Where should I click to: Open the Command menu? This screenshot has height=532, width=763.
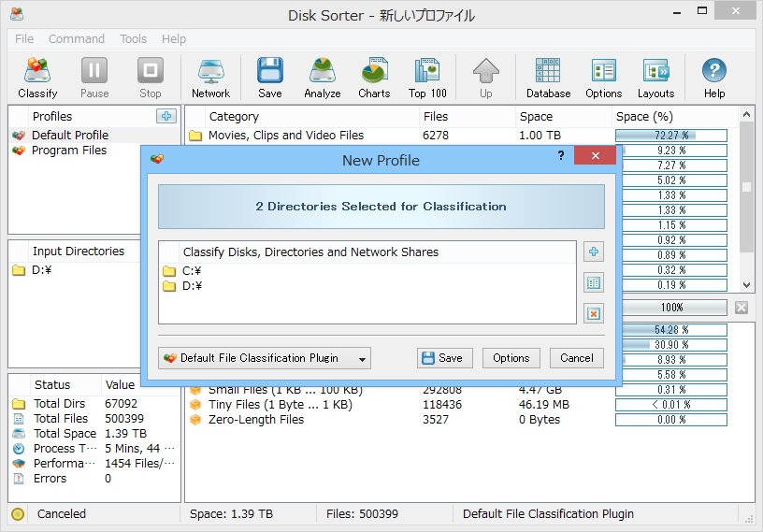click(77, 39)
